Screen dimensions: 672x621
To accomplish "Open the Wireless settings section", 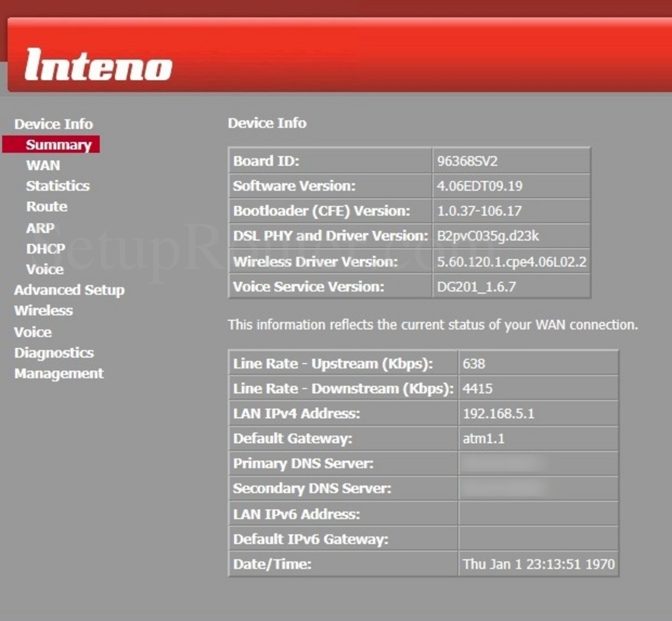I will 43,311.
